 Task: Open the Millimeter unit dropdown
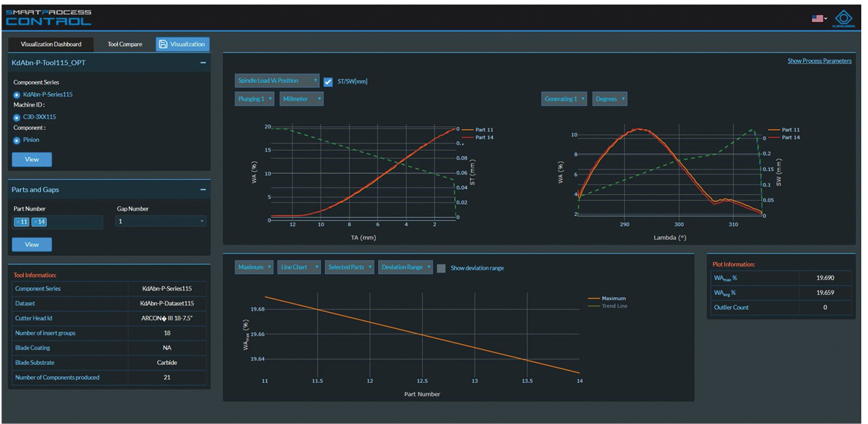pyautogui.click(x=302, y=99)
